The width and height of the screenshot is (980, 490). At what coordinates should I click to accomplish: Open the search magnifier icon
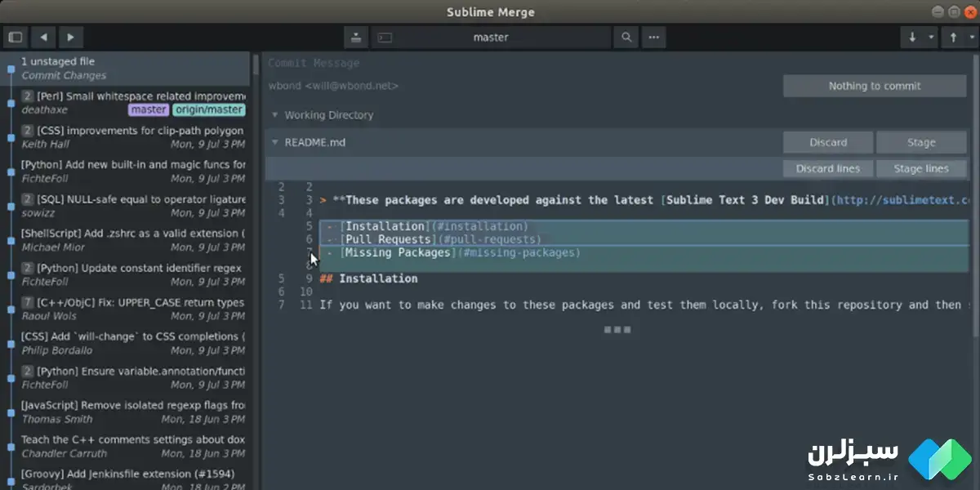click(626, 37)
